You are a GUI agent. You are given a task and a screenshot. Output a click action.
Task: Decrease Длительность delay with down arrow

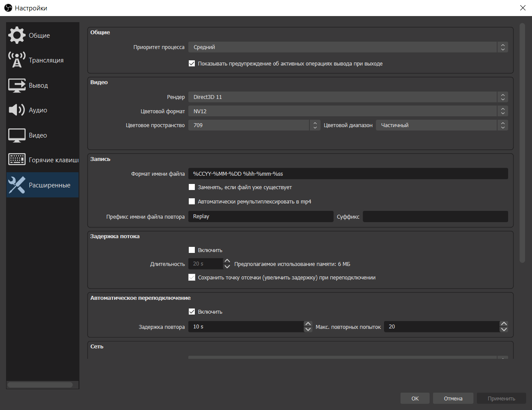point(227,266)
